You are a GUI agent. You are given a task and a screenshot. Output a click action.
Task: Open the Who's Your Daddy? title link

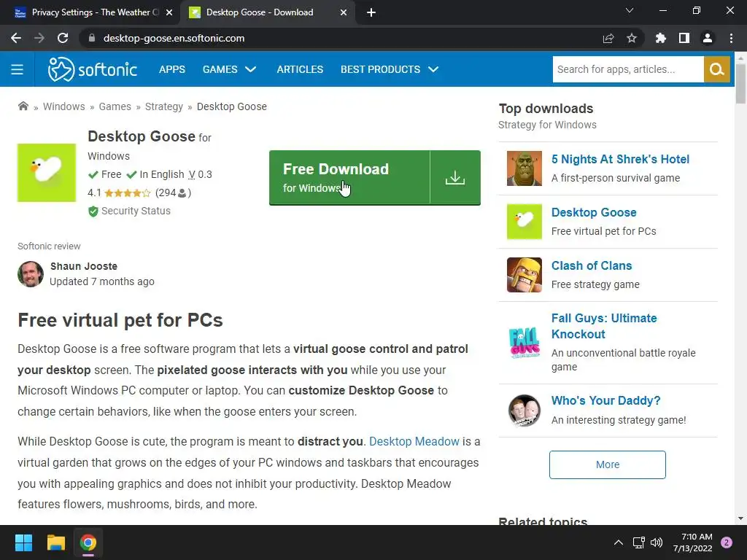pyautogui.click(x=606, y=400)
